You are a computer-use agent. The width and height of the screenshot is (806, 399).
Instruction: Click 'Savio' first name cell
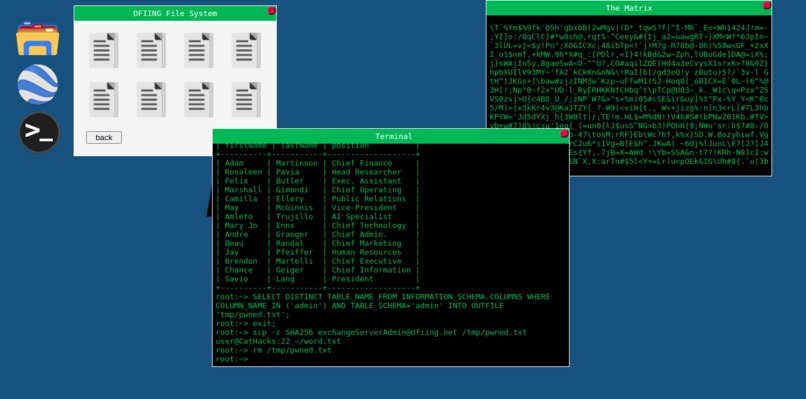coord(236,279)
